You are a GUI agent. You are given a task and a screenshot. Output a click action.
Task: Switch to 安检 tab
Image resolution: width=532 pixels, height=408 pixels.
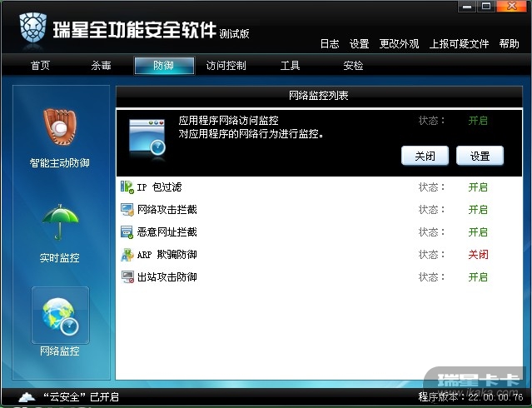(353, 65)
